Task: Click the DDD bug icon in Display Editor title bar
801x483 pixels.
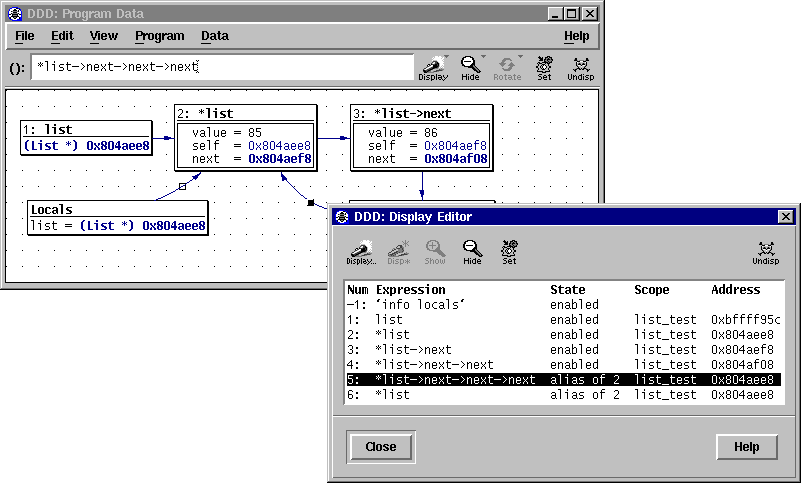Action: point(342,217)
